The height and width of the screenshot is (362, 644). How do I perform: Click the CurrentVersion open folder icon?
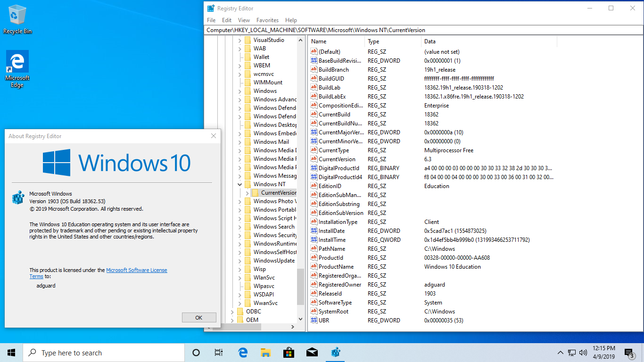(255, 193)
